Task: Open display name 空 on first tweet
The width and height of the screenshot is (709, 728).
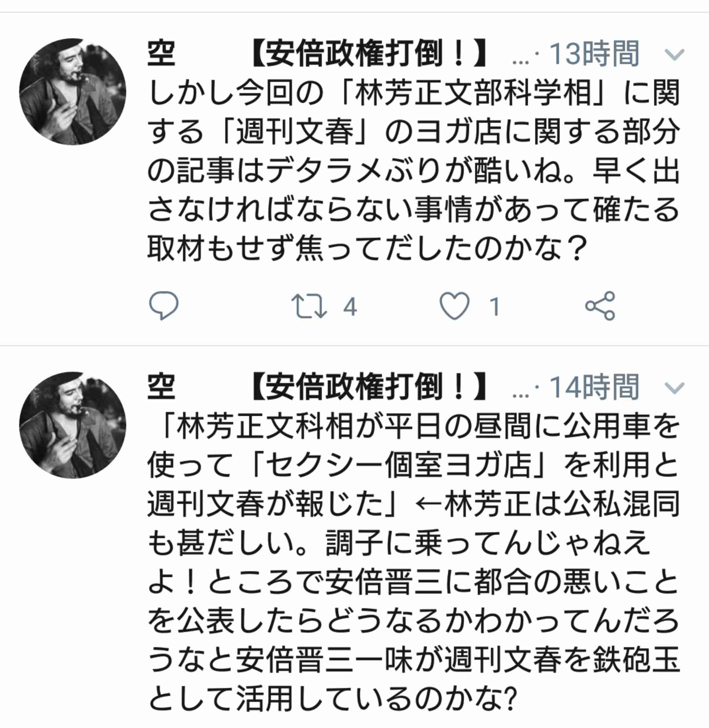Action: pyautogui.click(x=161, y=53)
